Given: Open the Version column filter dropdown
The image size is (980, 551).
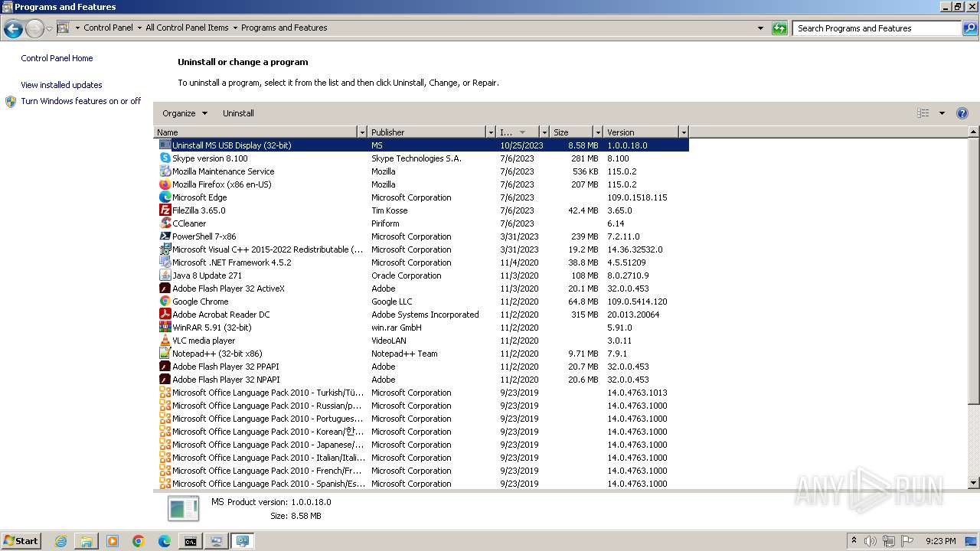Looking at the screenshot, I should tap(684, 132).
